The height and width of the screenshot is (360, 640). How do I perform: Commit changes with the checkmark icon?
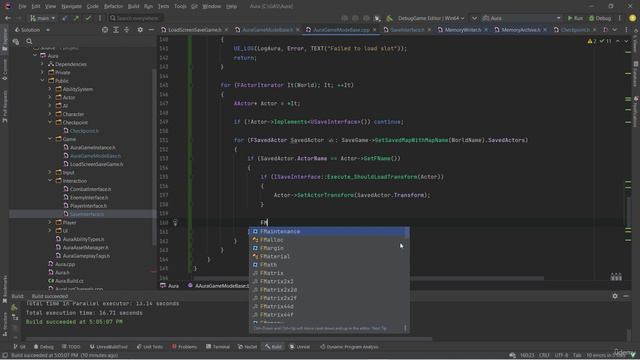click(88, 18)
